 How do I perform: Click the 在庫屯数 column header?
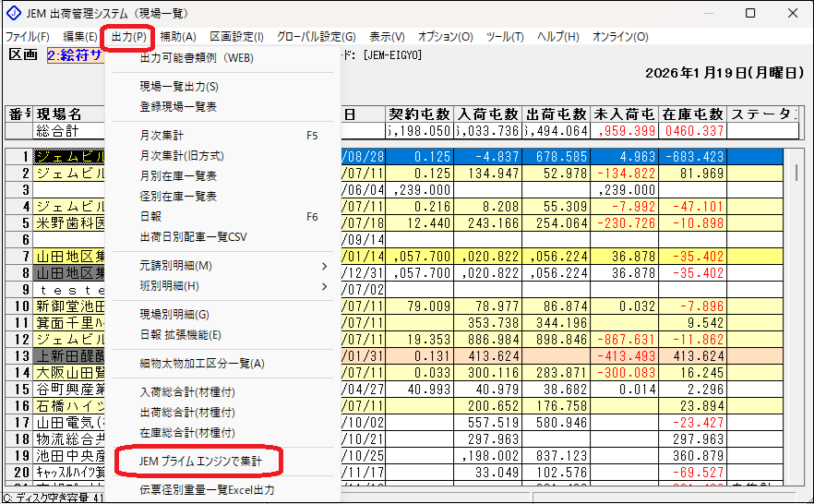coord(692,114)
